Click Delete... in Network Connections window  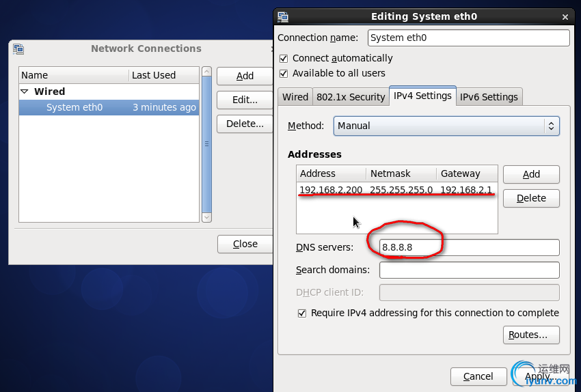(x=245, y=124)
